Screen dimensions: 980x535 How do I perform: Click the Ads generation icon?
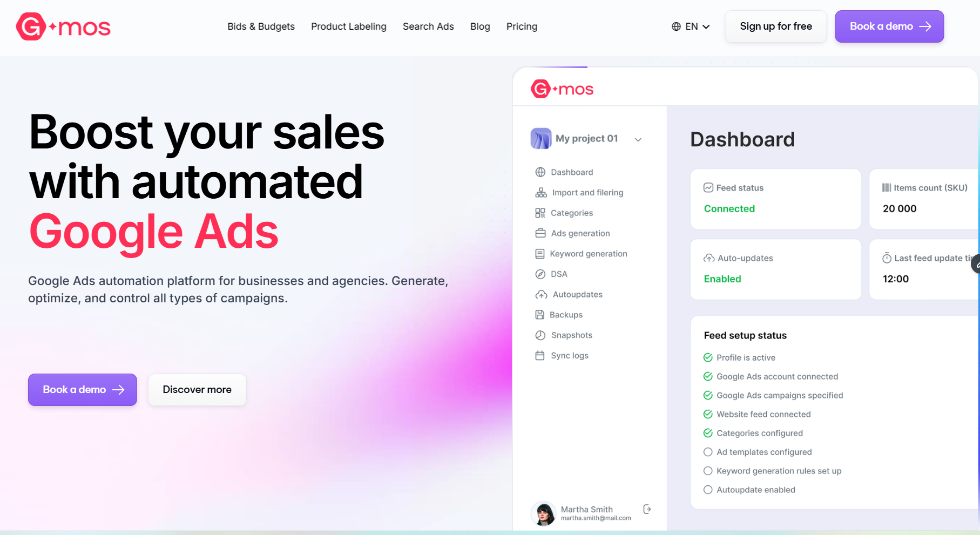[540, 233]
